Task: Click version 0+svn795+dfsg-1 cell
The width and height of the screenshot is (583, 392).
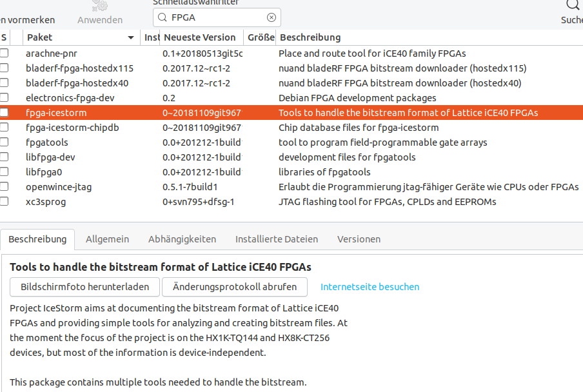Action: click(x=198, y=202)
